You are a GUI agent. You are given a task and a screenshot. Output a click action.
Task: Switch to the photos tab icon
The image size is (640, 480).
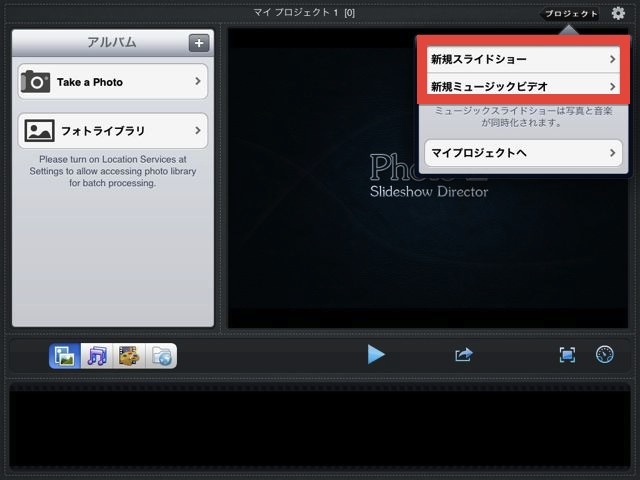[x=65, y=356]
